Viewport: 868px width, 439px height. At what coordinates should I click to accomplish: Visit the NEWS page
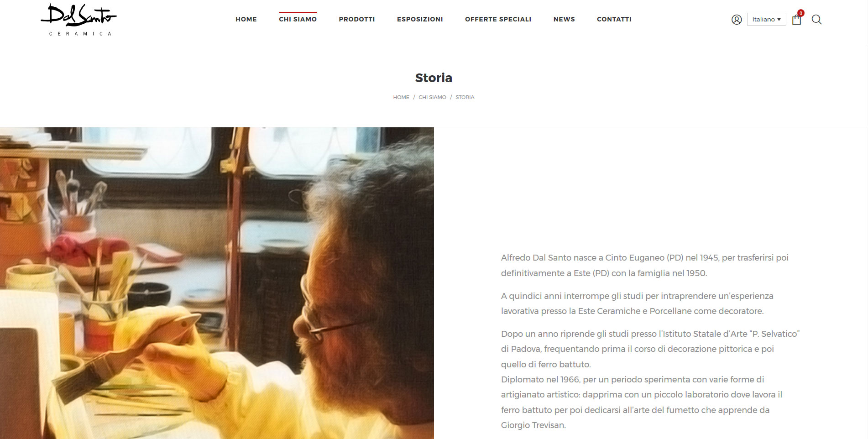point(564,19)
